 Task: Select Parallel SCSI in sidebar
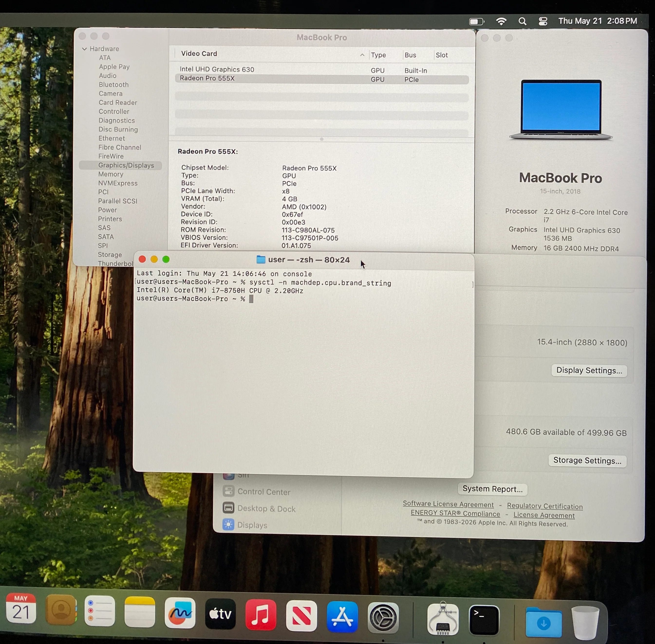pos(118,201)
